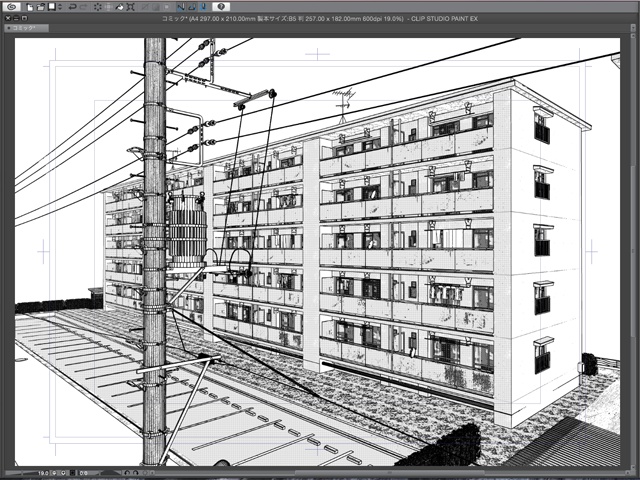Click the Clear (delete) toolbar icon
Screen dimensions: 640x480
point(98,7)
